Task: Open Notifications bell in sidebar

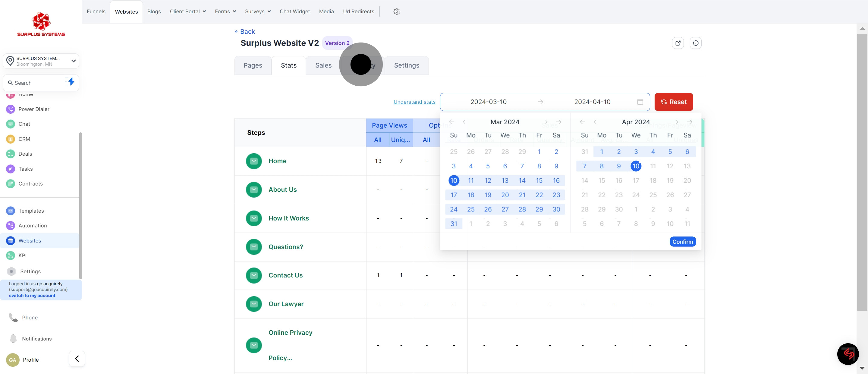Action: coord(13,338)
